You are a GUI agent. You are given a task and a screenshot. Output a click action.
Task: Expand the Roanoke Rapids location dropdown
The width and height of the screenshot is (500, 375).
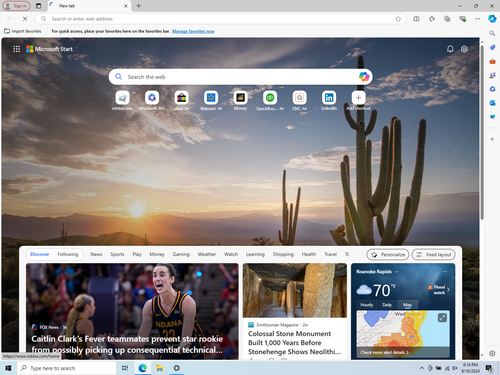coord(396,272)
